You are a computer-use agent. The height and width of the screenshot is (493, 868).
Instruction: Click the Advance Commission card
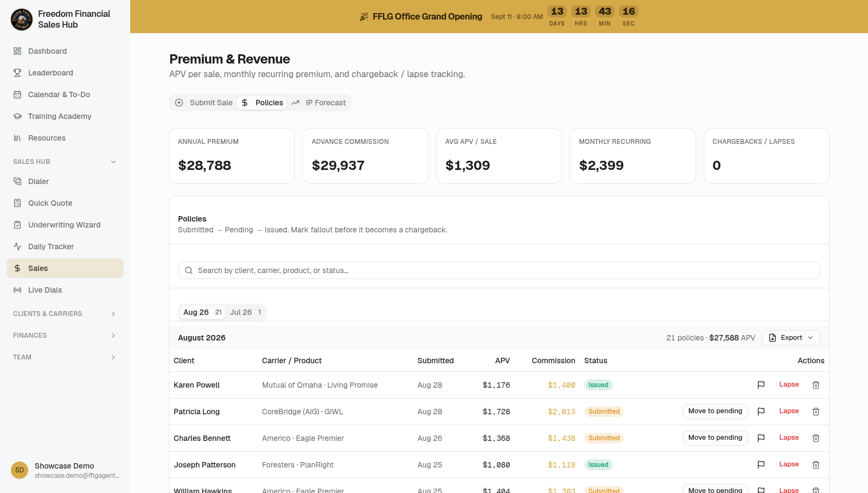click(x=365, y=156)
